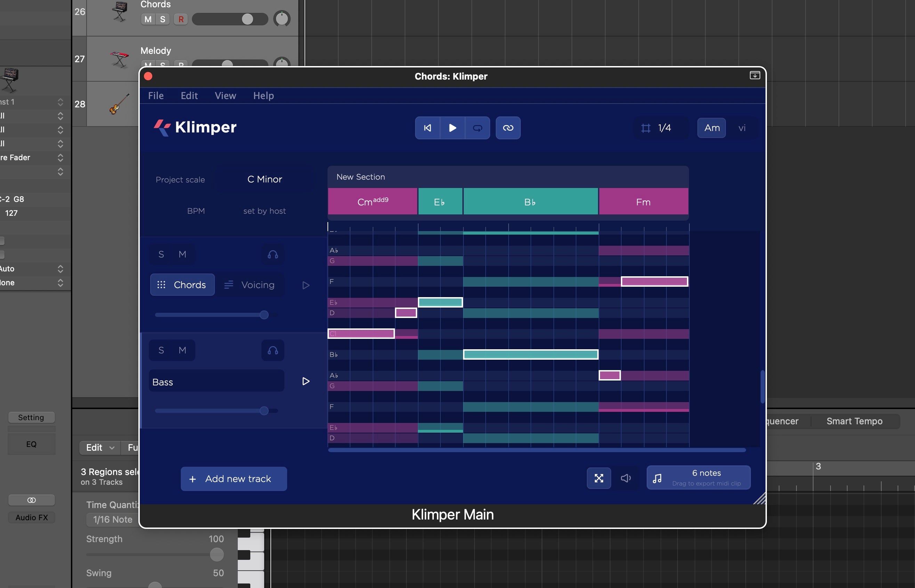915x588 pixels.
Task: Arm recording on Logic's Chords track
Action: coord(181,19)
